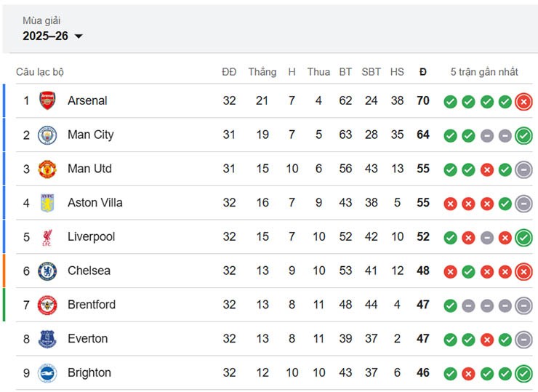538x392 pixels.
Task: Click the Đ points column header
Action: coord(423,72)
